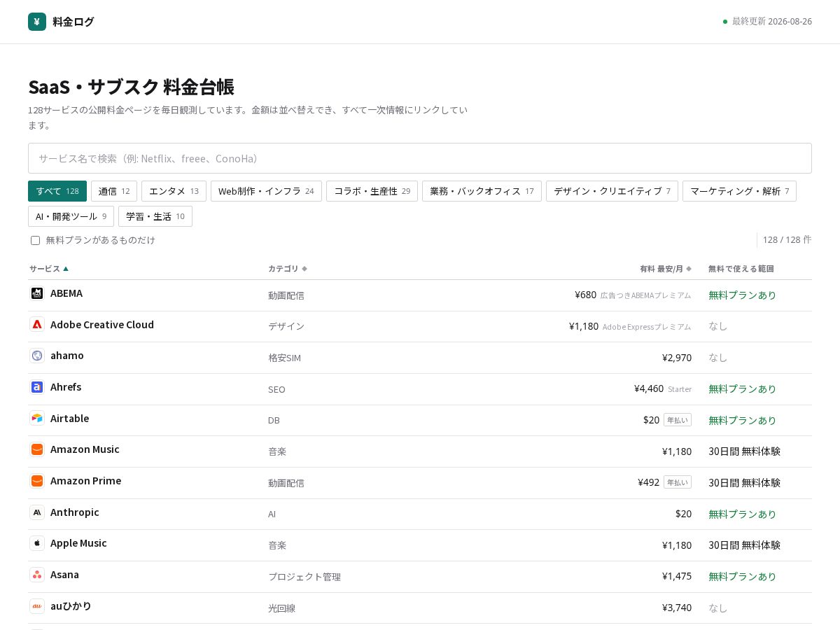Click 光回線 category in auひかり row

pyautogui.click(x=281, y=608)
